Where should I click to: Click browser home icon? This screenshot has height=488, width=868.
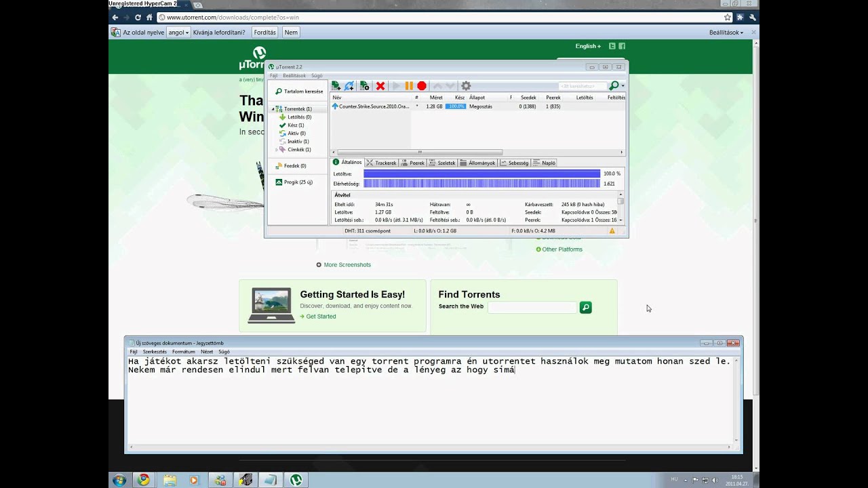click(149, 17)
